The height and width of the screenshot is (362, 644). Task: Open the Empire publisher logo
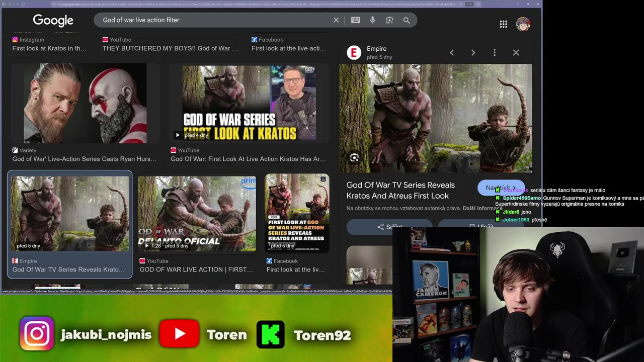[354, 53]
